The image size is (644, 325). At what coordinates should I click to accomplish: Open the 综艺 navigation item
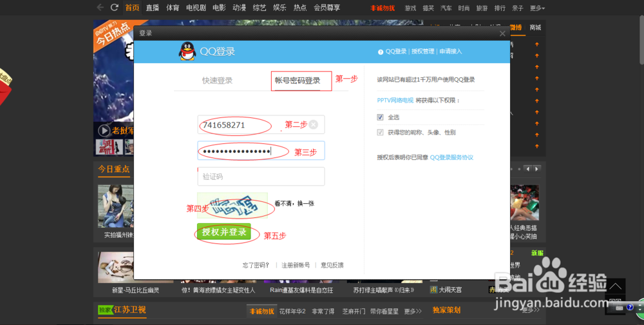coord(260,7)
